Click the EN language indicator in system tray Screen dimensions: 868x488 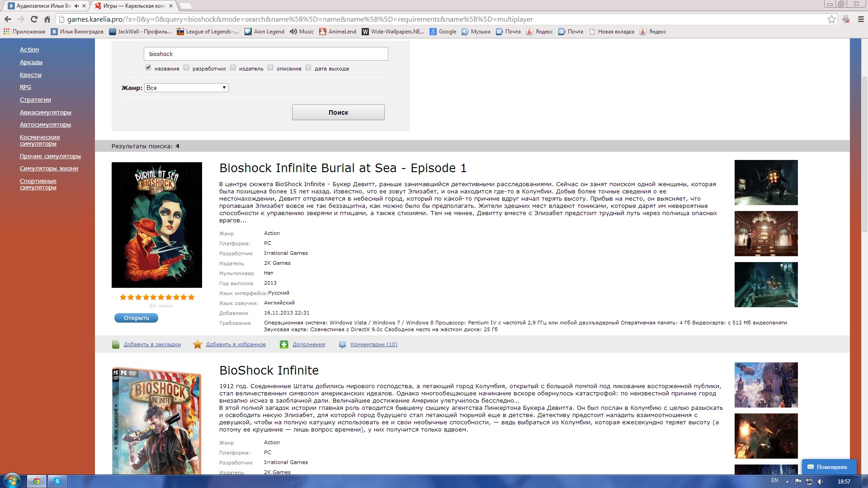774,480
